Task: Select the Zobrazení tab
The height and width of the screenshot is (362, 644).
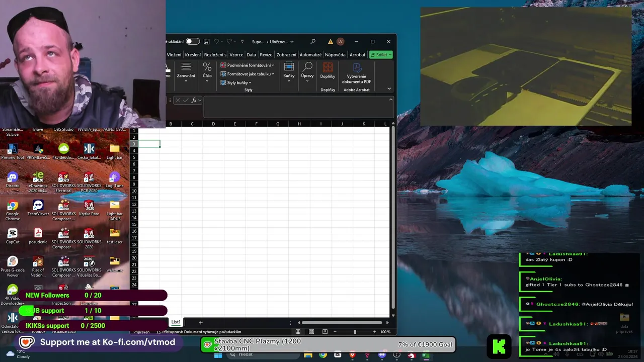Action: (x=286, y=55)
